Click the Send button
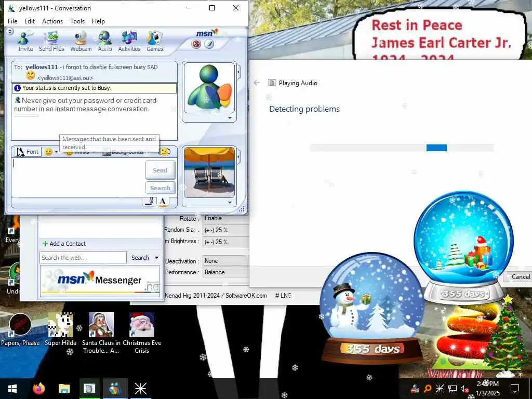 (160, 170)
